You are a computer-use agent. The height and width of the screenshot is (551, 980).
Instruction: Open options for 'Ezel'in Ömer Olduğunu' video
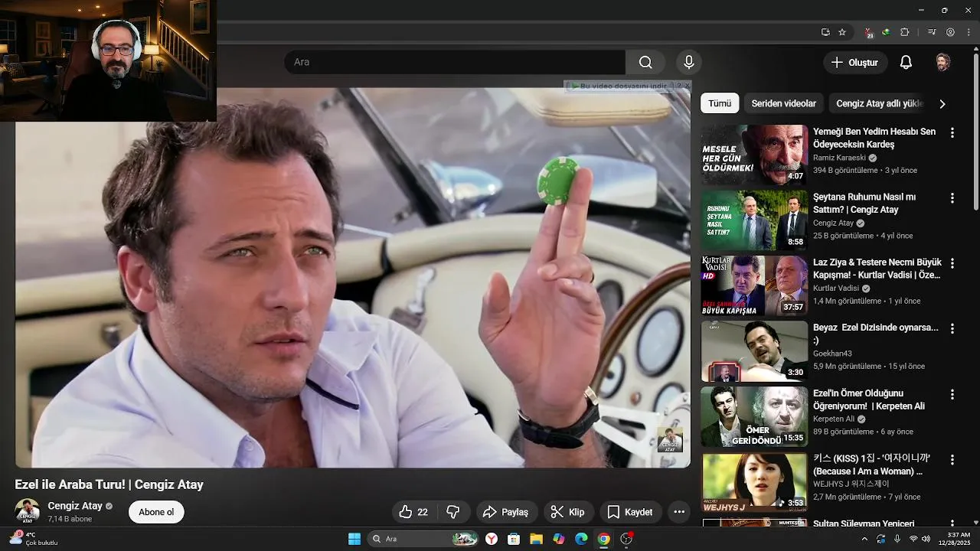952,394
